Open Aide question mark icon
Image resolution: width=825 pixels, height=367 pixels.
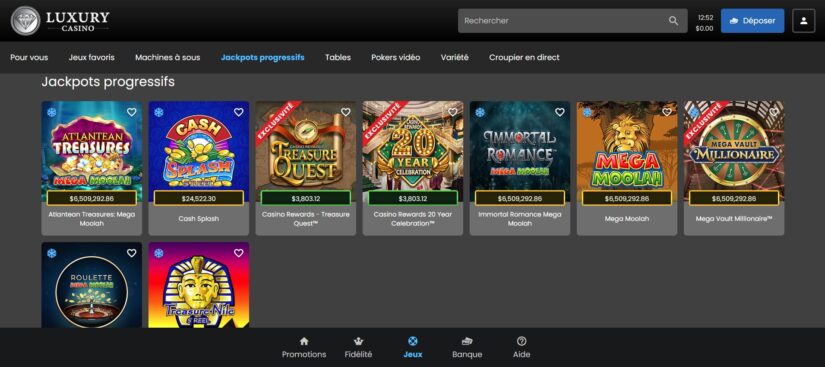(x=521, y=341)
